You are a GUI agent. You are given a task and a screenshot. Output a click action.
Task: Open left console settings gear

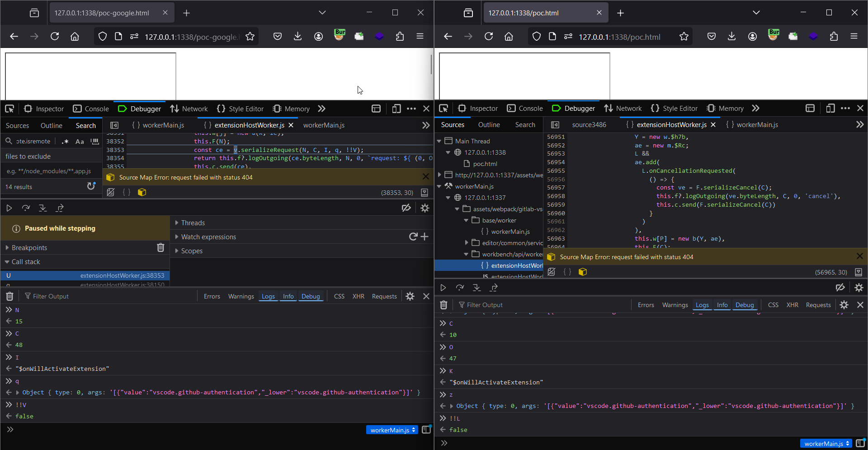point(410,296)
